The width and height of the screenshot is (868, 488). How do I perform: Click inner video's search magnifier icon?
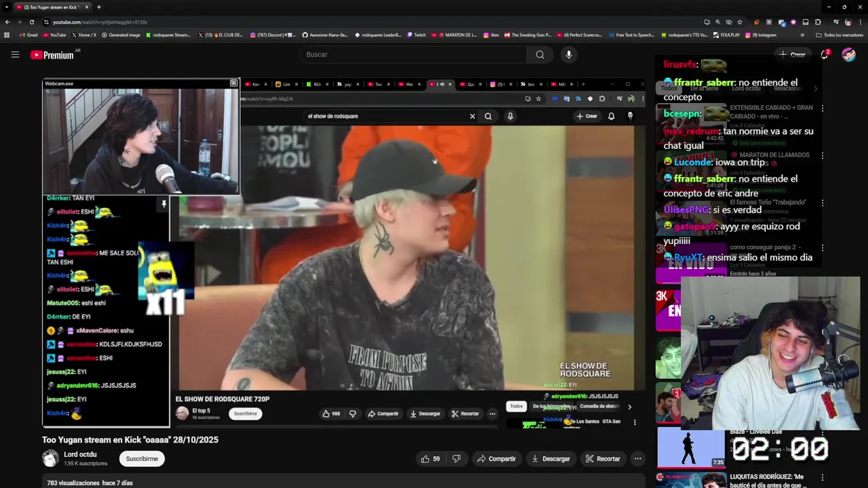pos(488,116)
